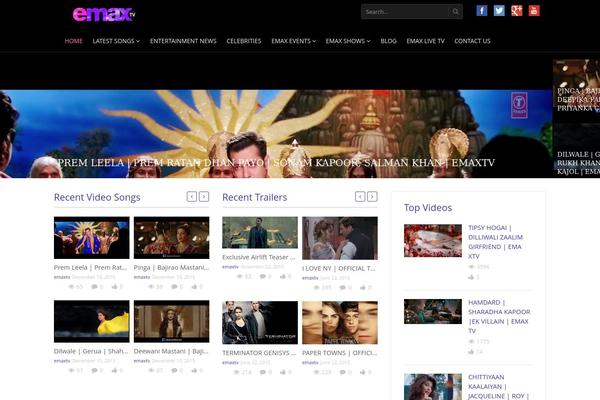Open Terminator Genisys title link
Image resolution: width=600 pixels, height=400 pixels.
[x=259, y=353]
